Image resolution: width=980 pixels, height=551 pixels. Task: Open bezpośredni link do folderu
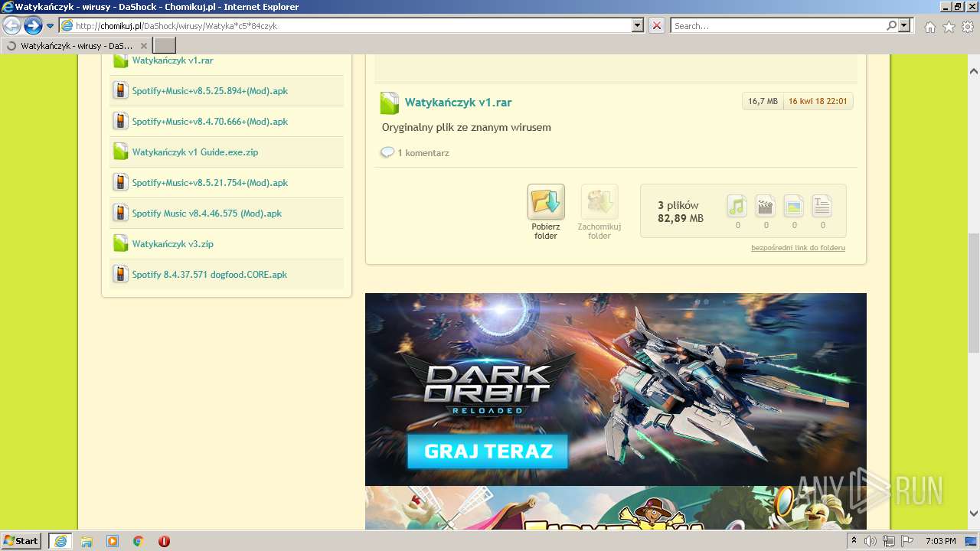coord(798,248)
